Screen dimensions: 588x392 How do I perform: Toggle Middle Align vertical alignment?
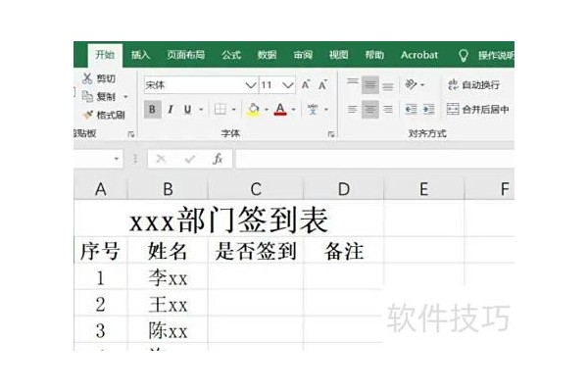coord(370,85)
